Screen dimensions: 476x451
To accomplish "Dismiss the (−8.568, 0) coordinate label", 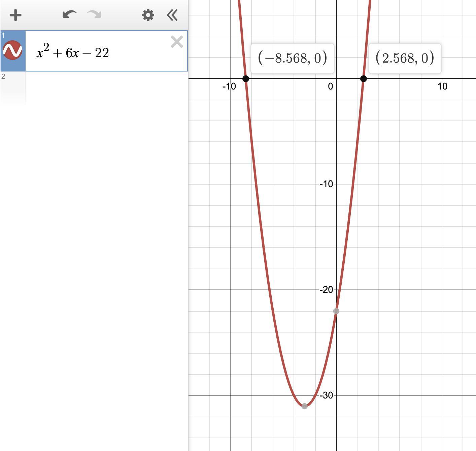I will 292,58.
